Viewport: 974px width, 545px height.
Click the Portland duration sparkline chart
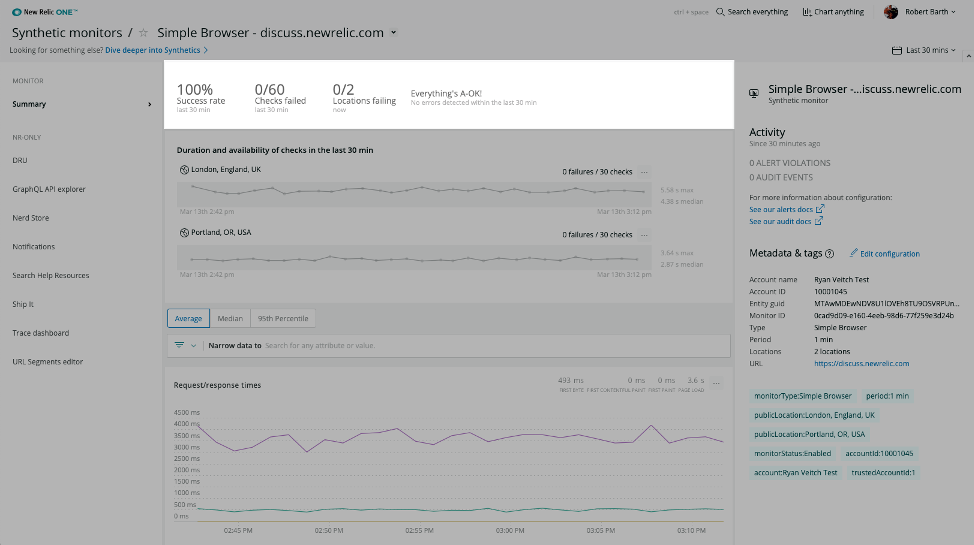pos(414,257)
